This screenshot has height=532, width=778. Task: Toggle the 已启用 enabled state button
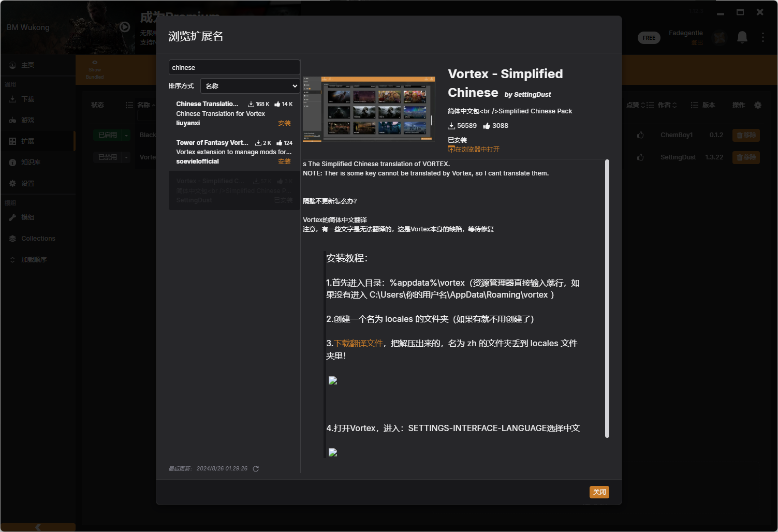[x=108, y=135]
